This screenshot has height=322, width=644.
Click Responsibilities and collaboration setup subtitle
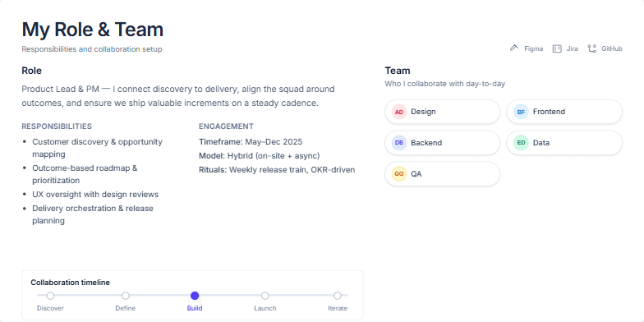[x=92, y=49]
